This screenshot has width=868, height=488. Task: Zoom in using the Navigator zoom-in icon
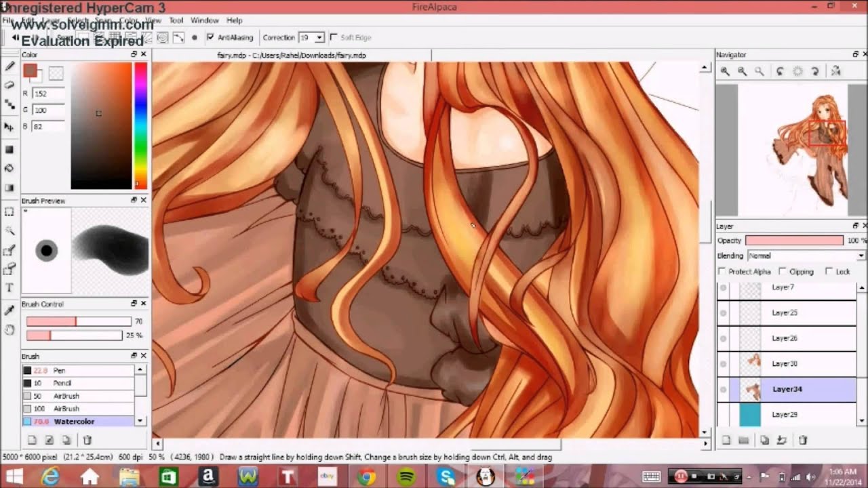pos(725,71)
